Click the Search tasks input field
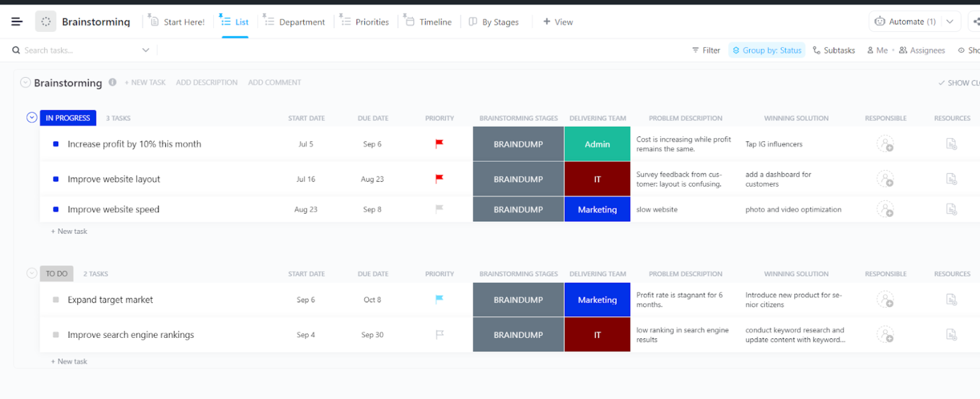The height and width of the screenshot is (399, 980). (77, 50)
